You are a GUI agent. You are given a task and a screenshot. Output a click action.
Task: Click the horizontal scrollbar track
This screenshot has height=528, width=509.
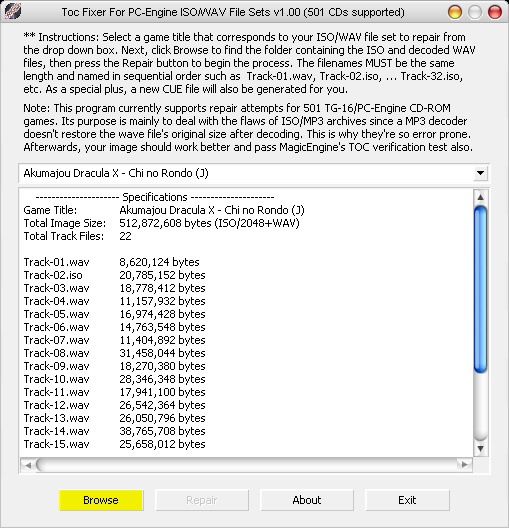[x=246, y=465]
